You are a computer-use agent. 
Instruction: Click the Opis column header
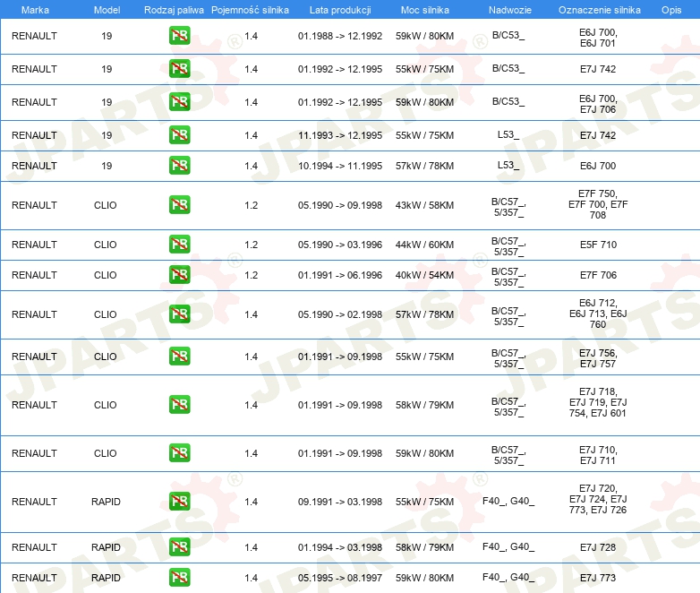670,9
